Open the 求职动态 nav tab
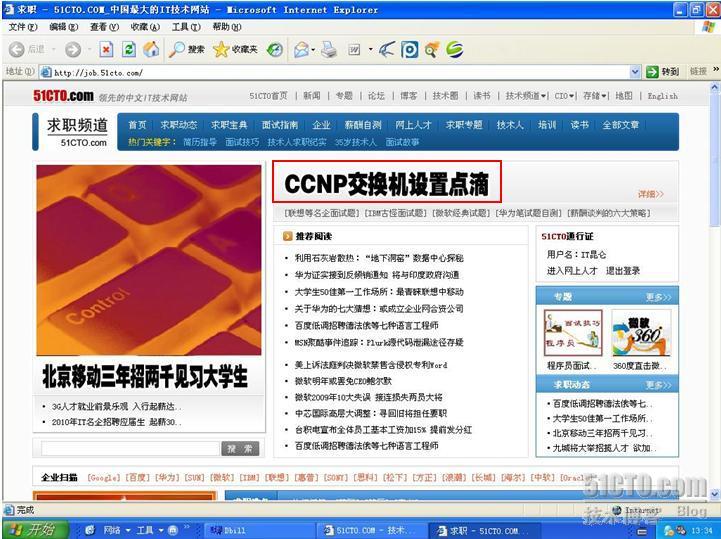Image resolution: width=721 pixels, height=539 pixels. coord(178,125)
